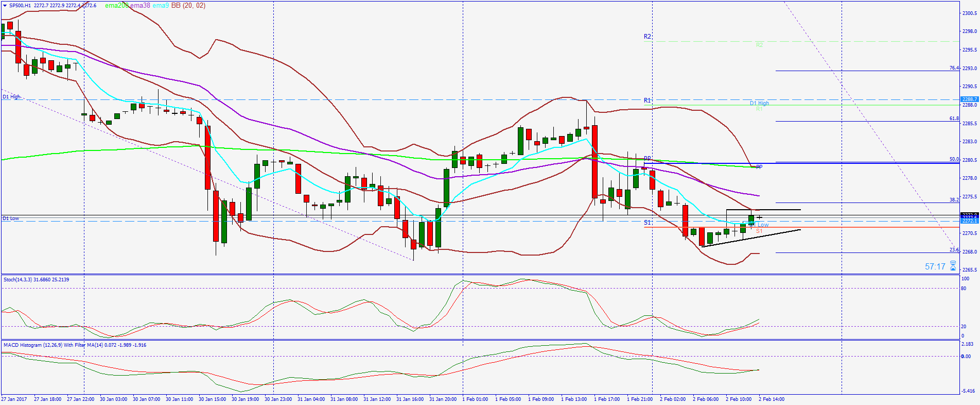Select the D1 High label at the left chart edge
Image resolution: width=980 pixels, height=405 pixels.
(x=11, y=97)
